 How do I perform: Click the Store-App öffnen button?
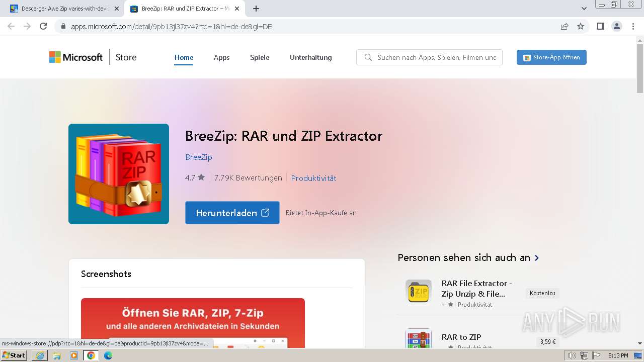[551, 57]
